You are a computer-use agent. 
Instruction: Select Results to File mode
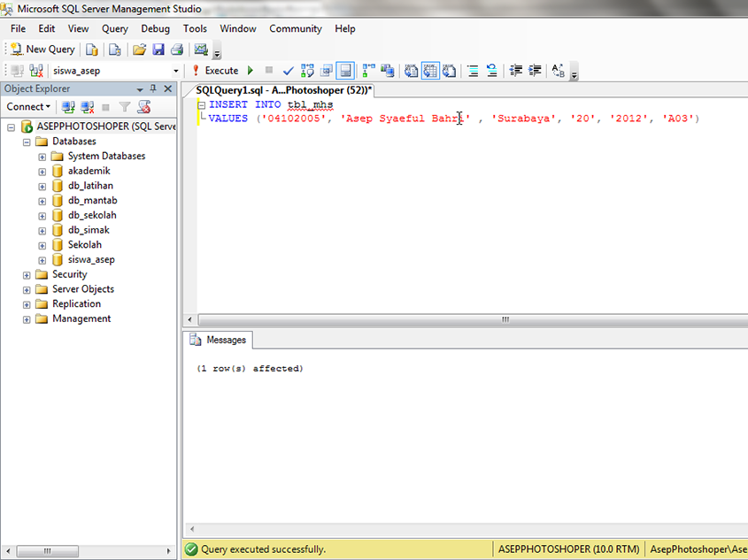pos(449,71)
